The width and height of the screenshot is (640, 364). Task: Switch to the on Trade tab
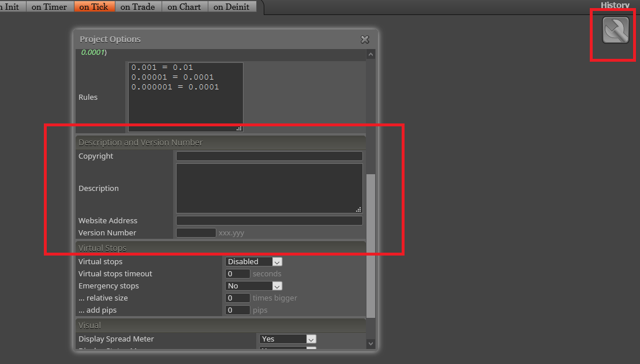click(138, 6)
